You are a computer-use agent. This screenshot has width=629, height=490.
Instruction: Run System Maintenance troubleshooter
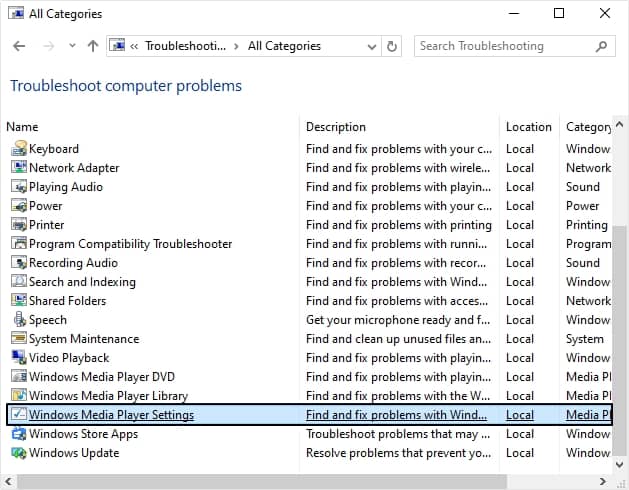[84, 339]
